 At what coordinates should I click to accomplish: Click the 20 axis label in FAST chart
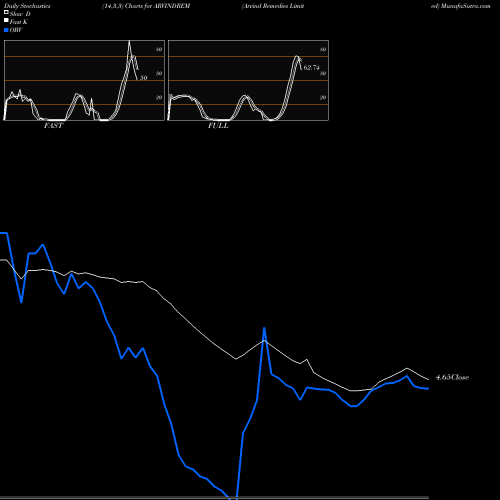tap(159, 97)
